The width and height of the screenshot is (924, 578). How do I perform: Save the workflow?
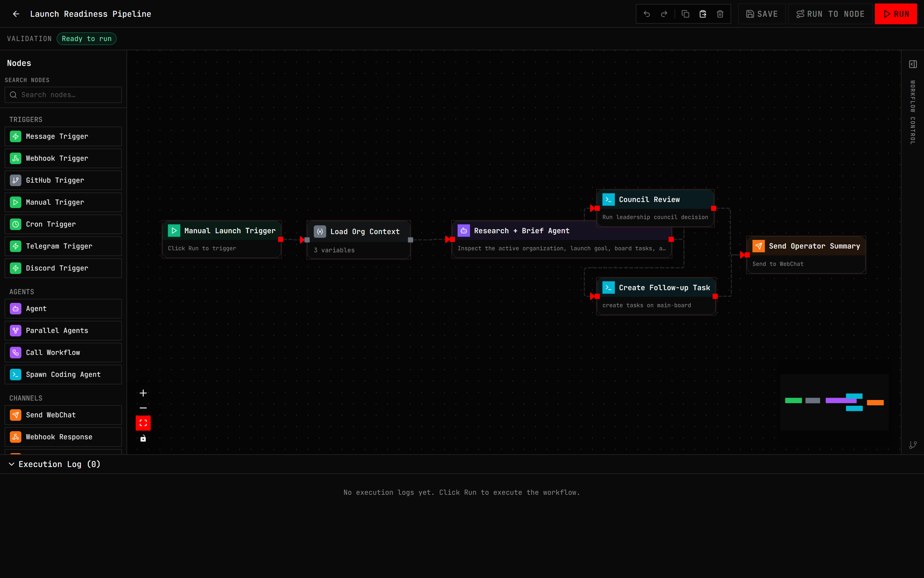[x=762, y=14]
